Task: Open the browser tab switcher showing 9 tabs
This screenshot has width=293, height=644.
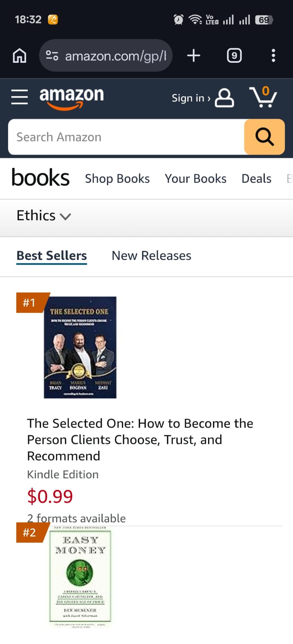Action: (x=234, y=56)
